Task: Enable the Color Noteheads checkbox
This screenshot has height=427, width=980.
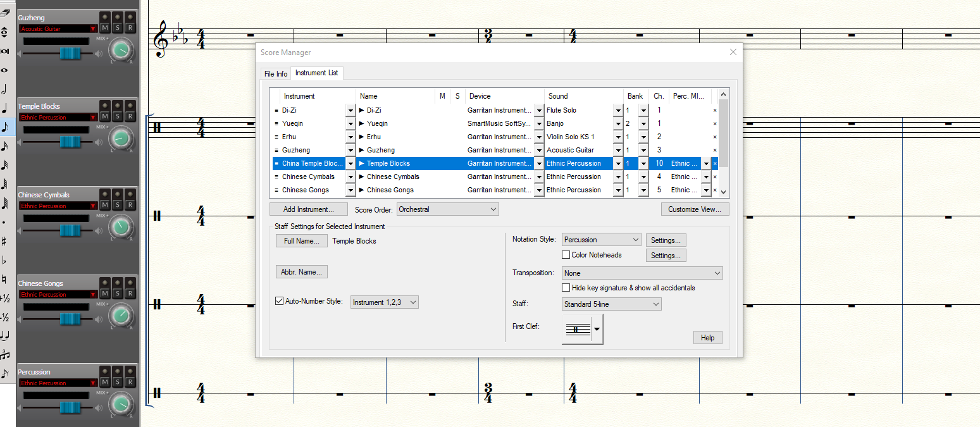Action: (x=566, y=255)
